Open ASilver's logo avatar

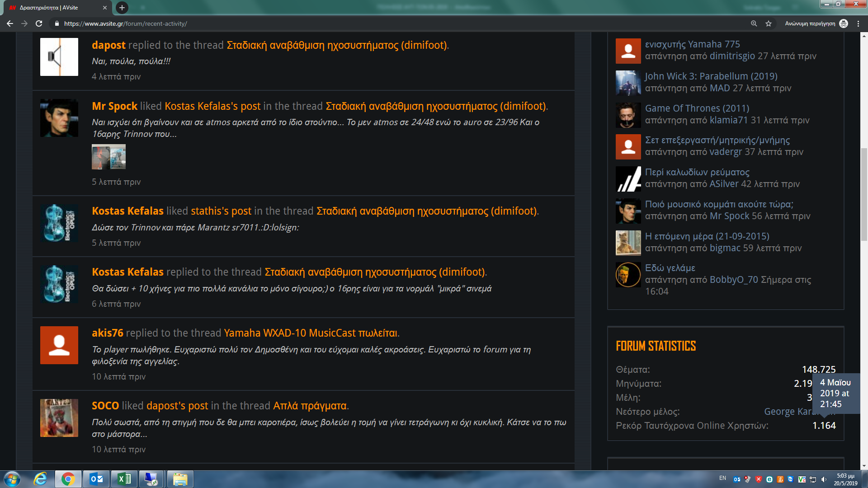pyautogui.click(x=628, y=179)
